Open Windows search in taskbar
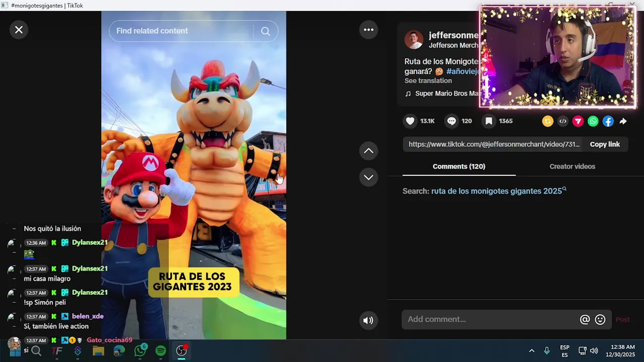Screen dimensions: 644x362 pos(36,351)
